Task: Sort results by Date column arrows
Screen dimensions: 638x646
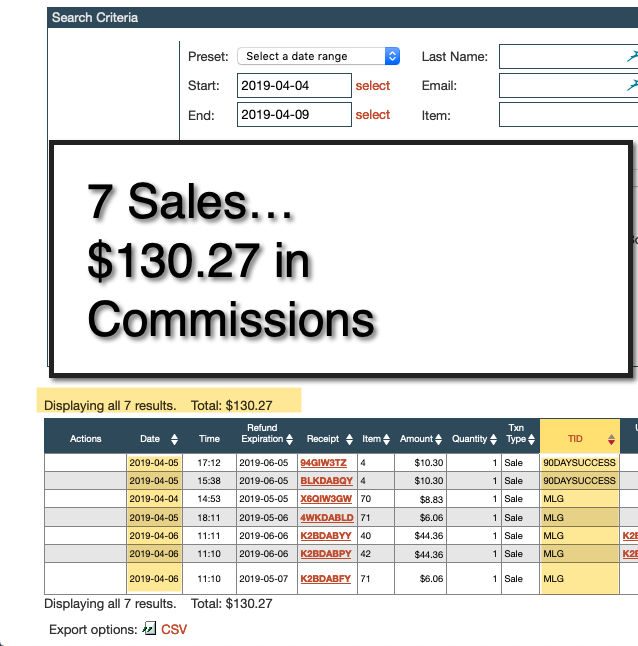Action: pyautogui.click(x=174, y=439)
